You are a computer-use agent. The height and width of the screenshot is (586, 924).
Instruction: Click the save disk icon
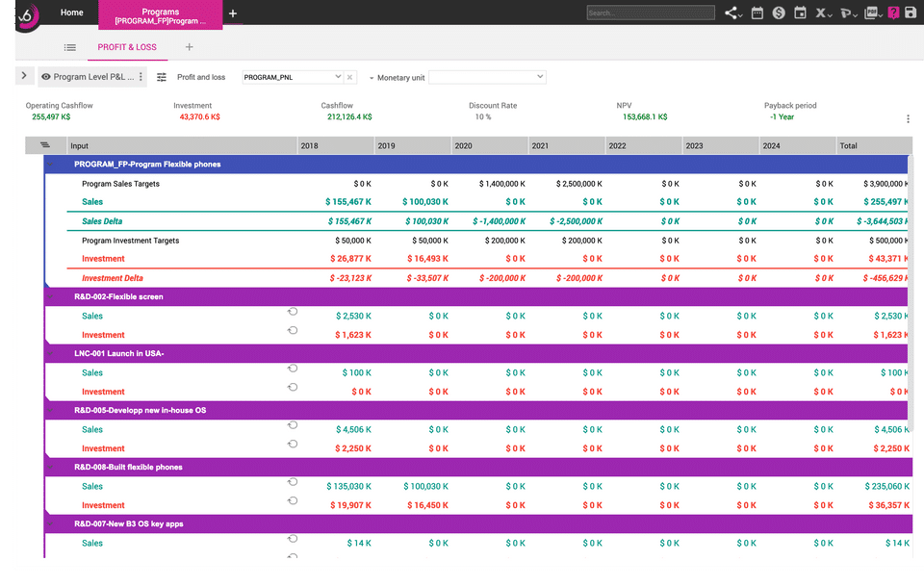pos(911,13)
